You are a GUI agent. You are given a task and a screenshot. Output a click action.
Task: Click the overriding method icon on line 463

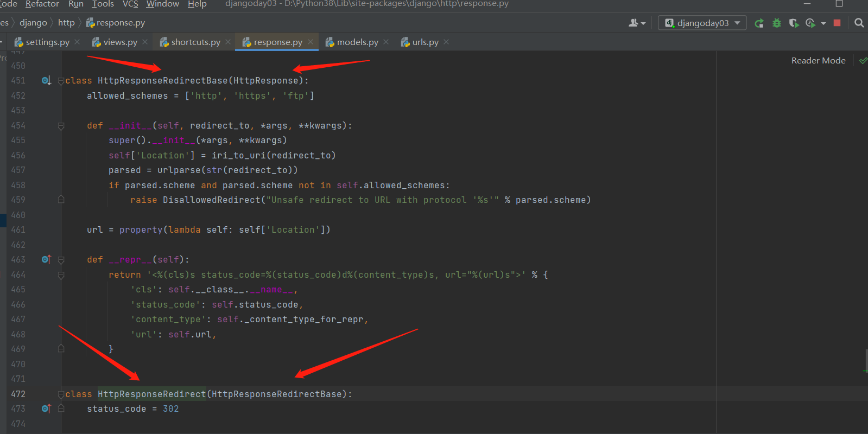46,260
